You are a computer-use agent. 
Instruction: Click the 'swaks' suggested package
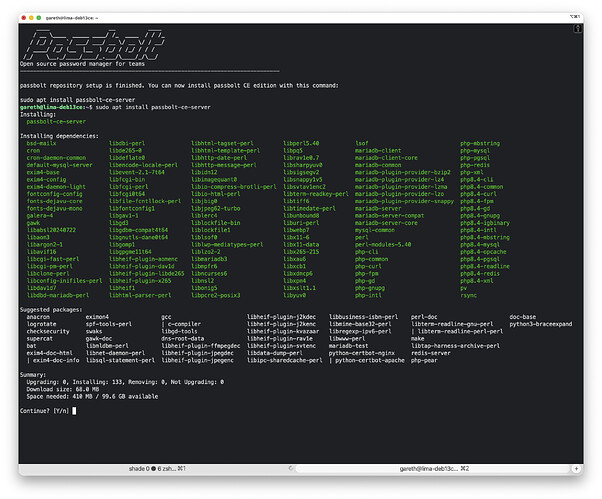point(94,331)
